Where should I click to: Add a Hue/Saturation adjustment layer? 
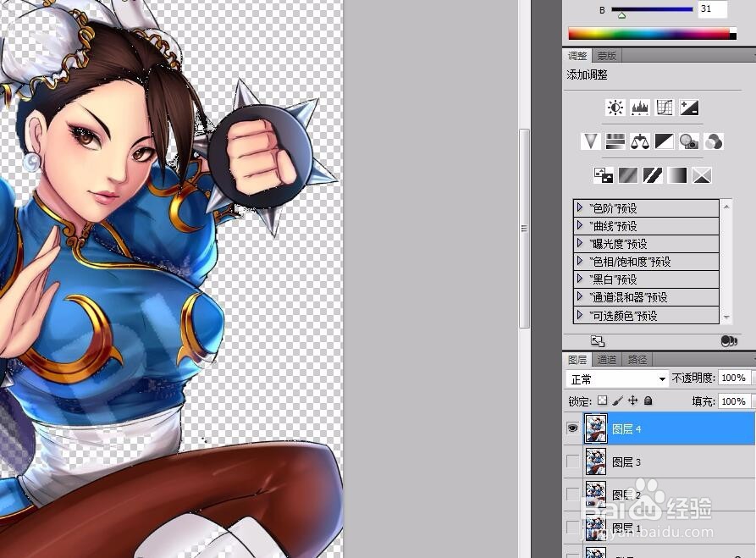pos(615,141)
